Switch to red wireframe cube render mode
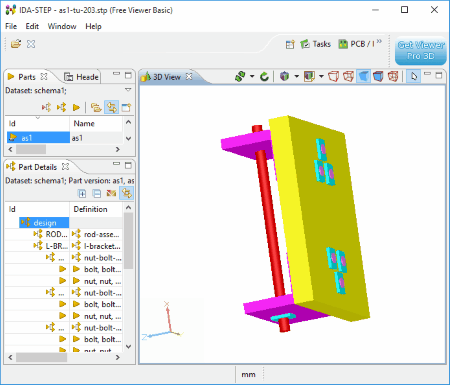Image resolution: width=450 pixels, height=385 pixels. [x=333, y=77]
